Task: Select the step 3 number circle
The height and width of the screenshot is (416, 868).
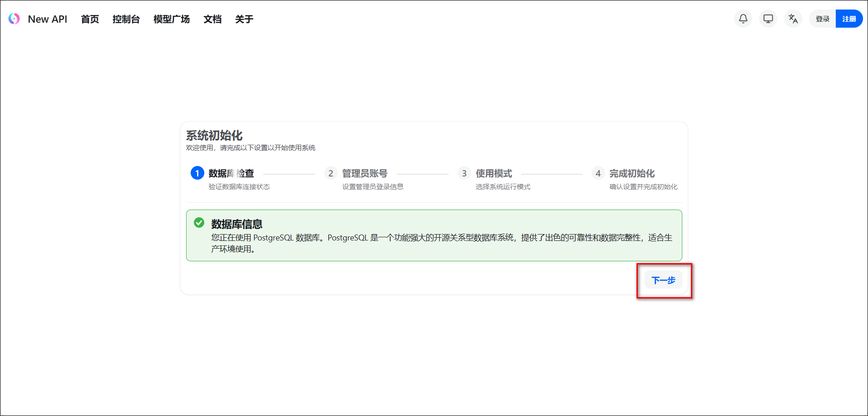Action: point(464,173)
